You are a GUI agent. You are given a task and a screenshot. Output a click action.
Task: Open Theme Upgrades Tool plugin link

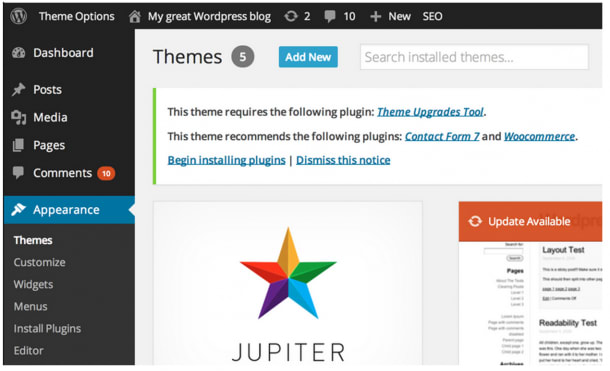[x=430, y=112]
